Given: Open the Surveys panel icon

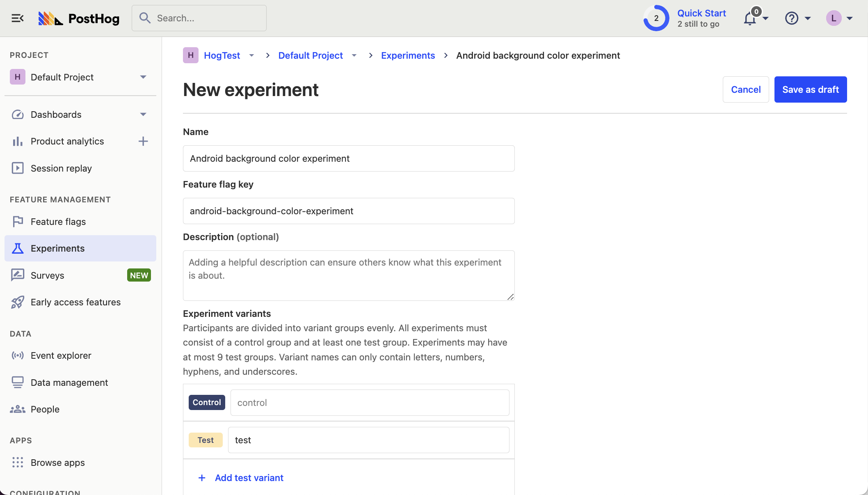Looking at the screenshot, I should point(18,275).
